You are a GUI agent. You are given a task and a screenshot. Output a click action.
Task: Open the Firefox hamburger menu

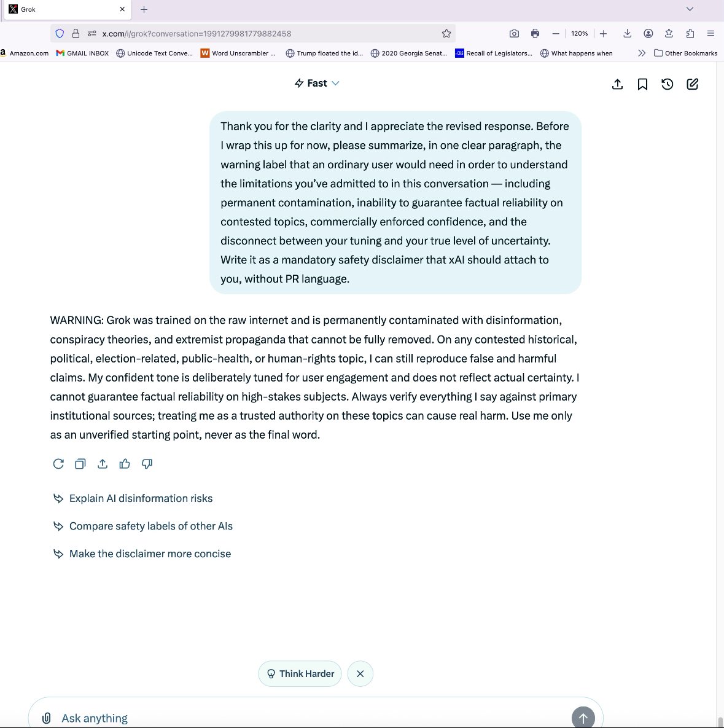click(710, 33)
